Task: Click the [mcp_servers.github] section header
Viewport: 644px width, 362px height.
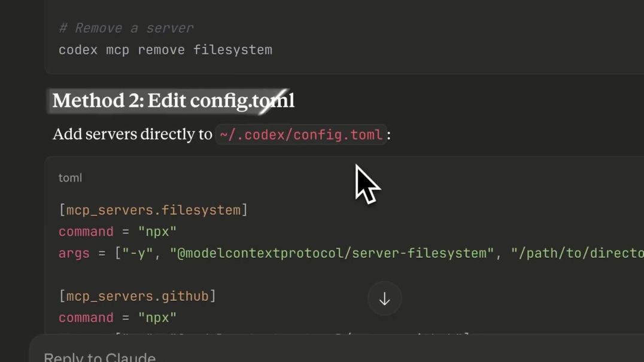Action: [x=138, y=295]
